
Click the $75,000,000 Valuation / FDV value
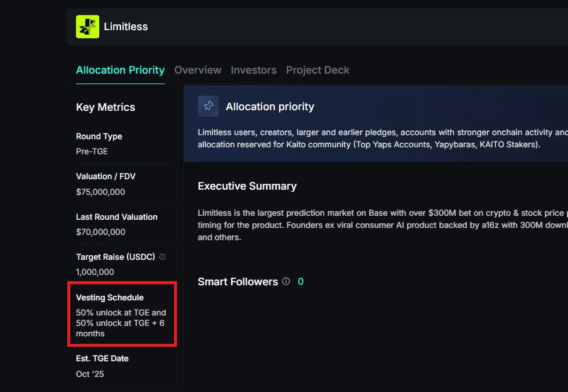pyautogui.click(x=100, y=192)
